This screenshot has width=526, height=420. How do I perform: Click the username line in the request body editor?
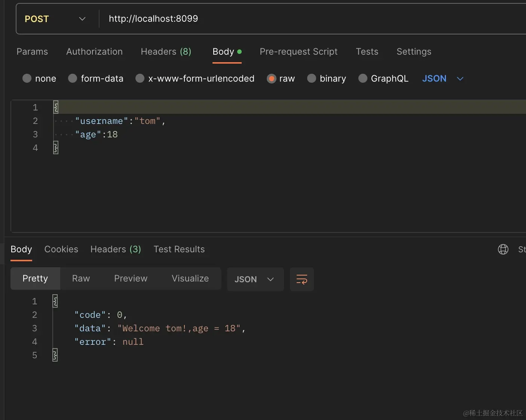tap(120, 121)
